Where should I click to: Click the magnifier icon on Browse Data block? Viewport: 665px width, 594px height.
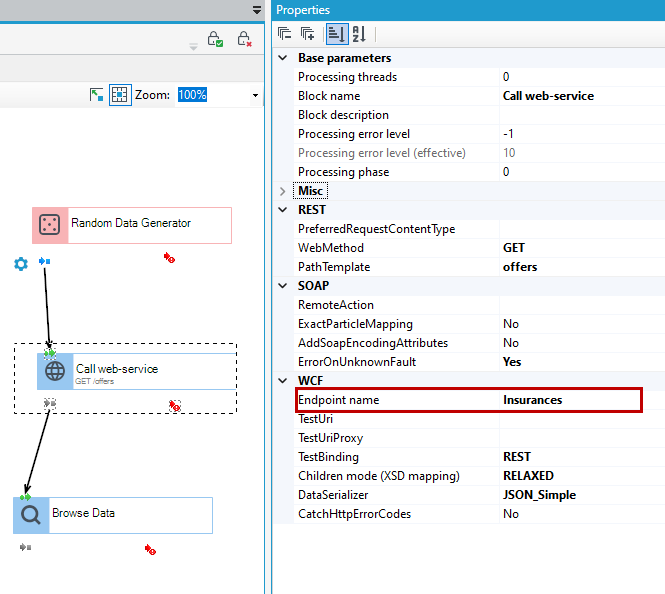(31, 515)
